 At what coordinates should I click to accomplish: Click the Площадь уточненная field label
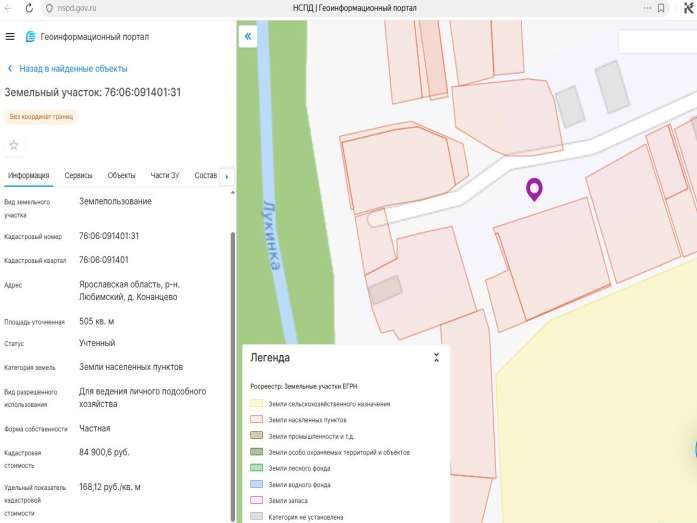(x=34, y=322)
